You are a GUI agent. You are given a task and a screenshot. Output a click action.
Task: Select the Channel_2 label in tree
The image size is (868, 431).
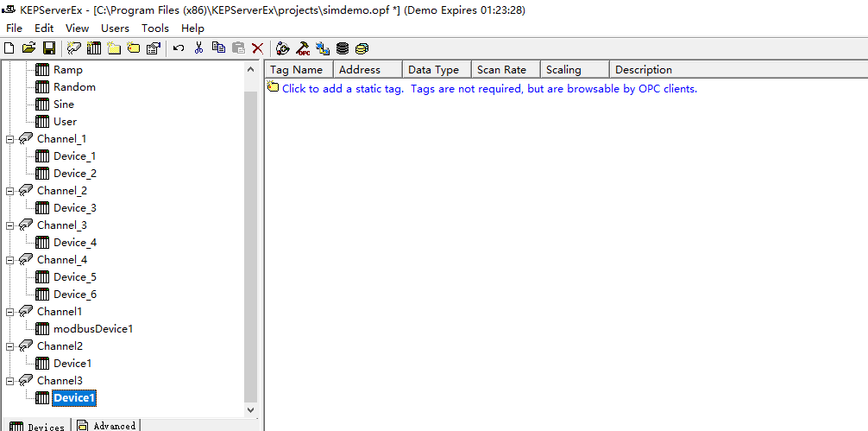tap(62, 191)
